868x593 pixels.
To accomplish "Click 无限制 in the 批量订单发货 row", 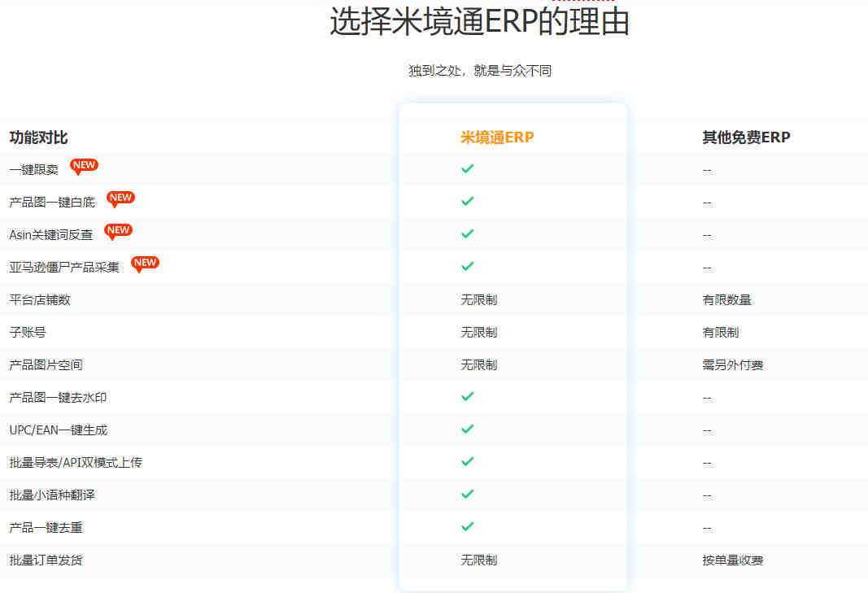I will point(479,560).
